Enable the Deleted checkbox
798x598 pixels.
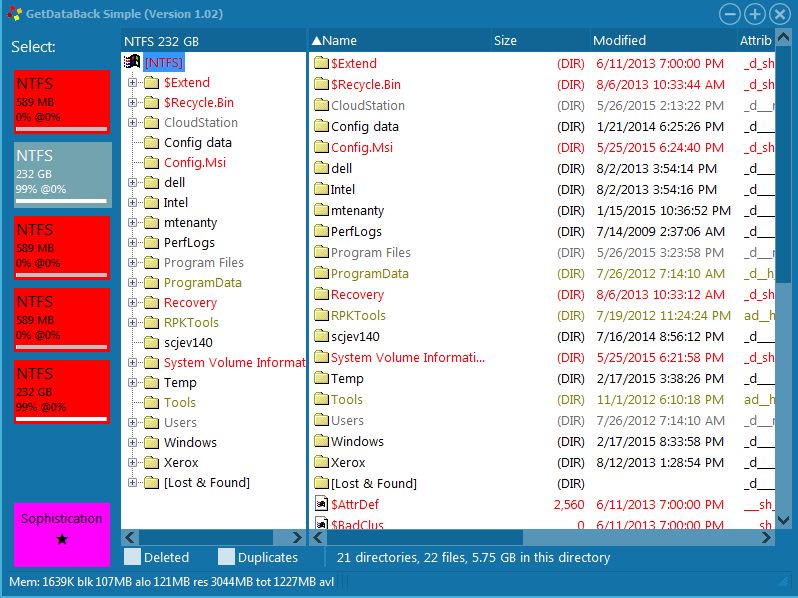(132, 557)
